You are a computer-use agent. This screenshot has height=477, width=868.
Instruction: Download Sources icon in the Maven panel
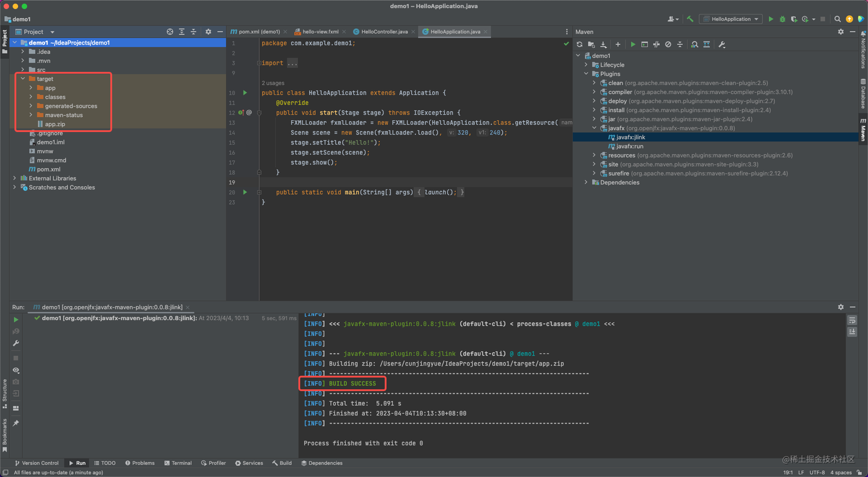point(603,44)
